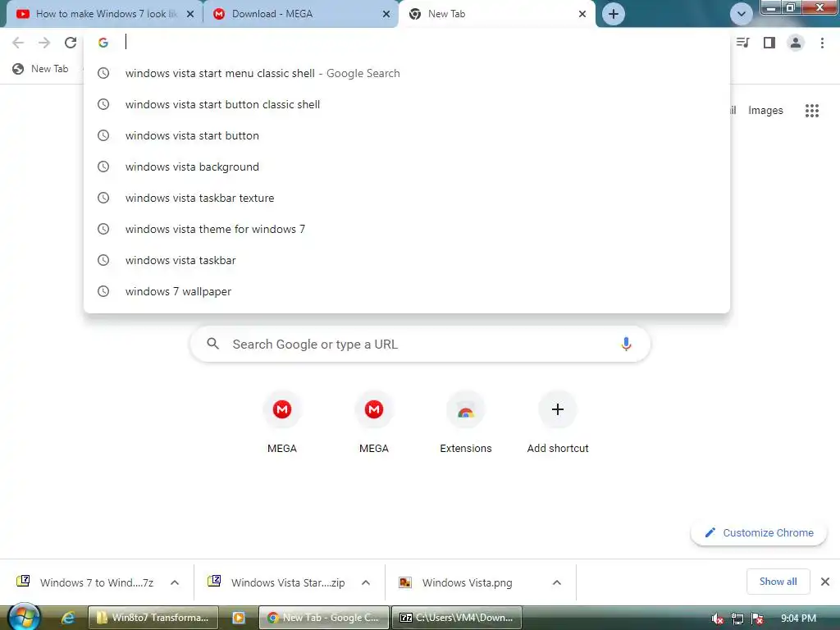Viewport: 840px width, 630px height.
Task: Open the tab search dropdown chevron
Action: pos(742,14)
